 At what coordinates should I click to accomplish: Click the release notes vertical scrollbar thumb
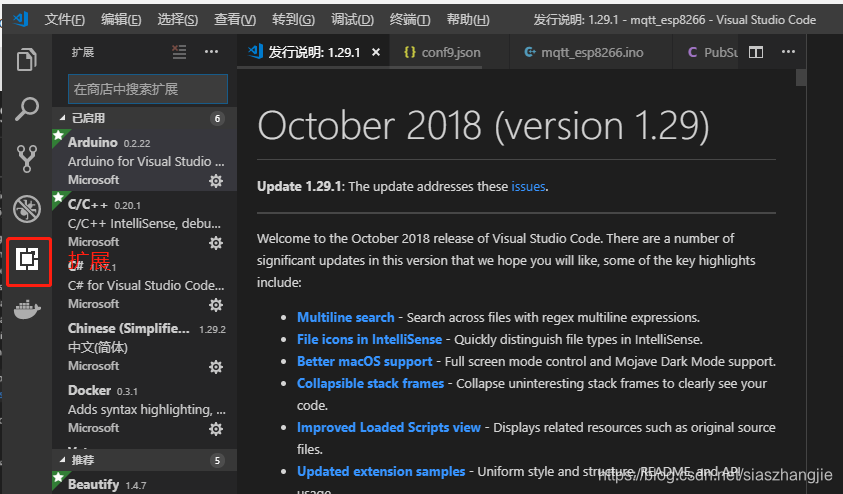(x=801, y=77)
